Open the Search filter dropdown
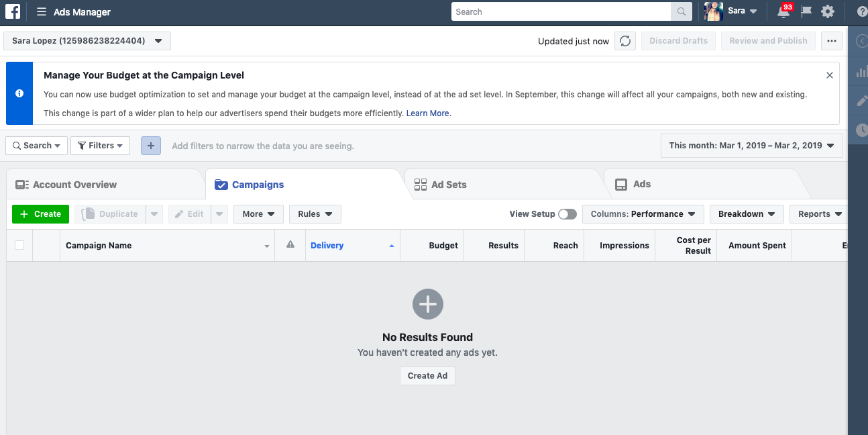Viewport: 868px width, 435px height. pyautogui.click(x=37, y=146)
